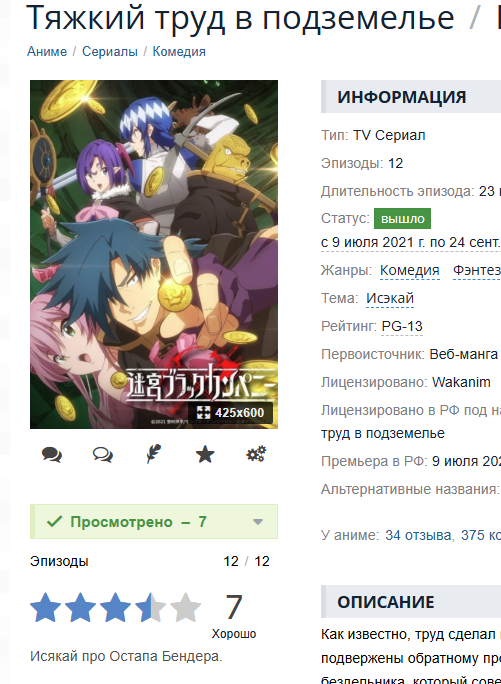Image resolution: width=501 pixels, height=684 pixels.
Task: Open the anime poster thumbnail
Action: (x=154, y=254)
